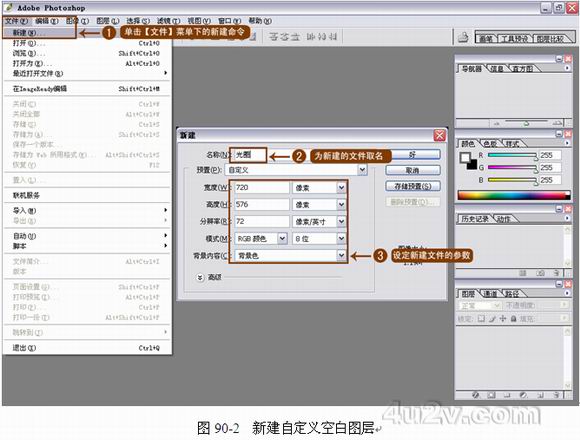This screenshot has height=440, width=580.
Task: Click the R red channel slider
Action: click(512, 155)
